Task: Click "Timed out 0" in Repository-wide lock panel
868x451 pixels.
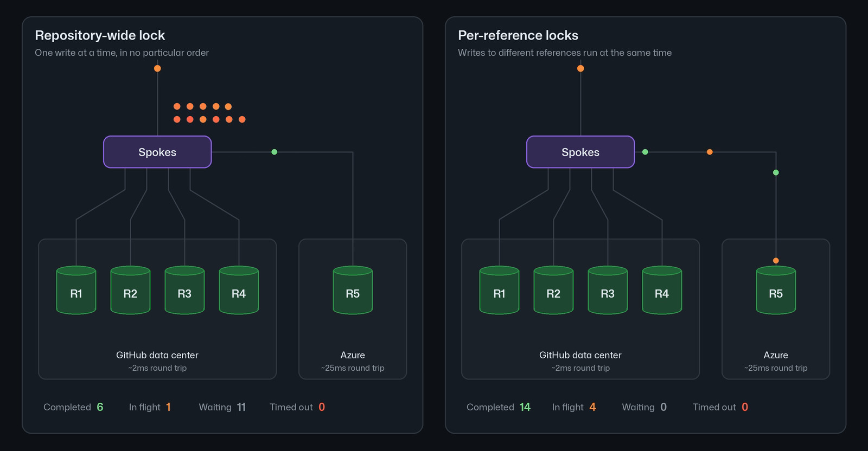Action: click(297, 407)
